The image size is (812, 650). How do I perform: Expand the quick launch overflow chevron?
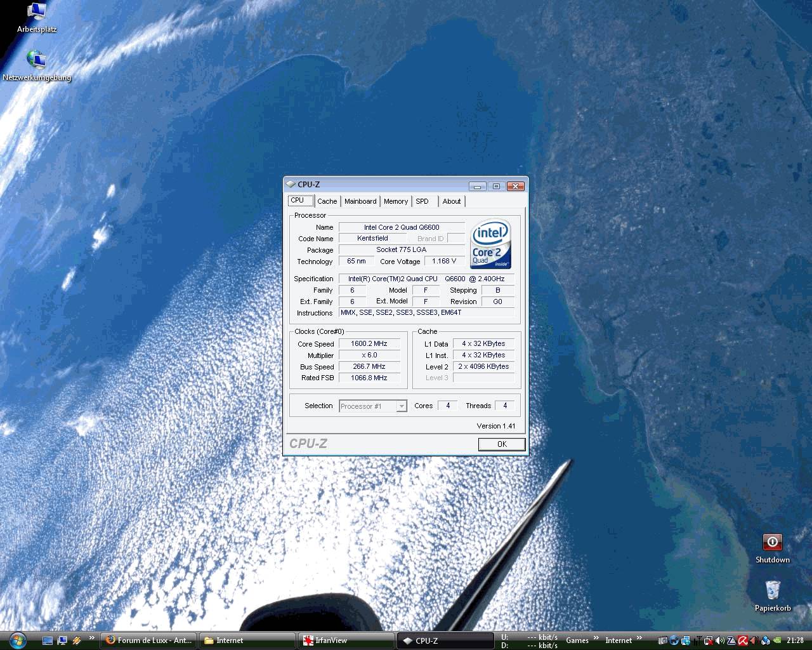92,638
